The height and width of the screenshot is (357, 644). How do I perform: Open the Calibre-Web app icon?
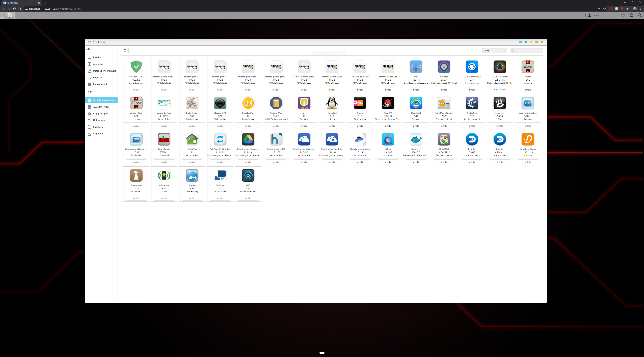click(x=276, y=103)
